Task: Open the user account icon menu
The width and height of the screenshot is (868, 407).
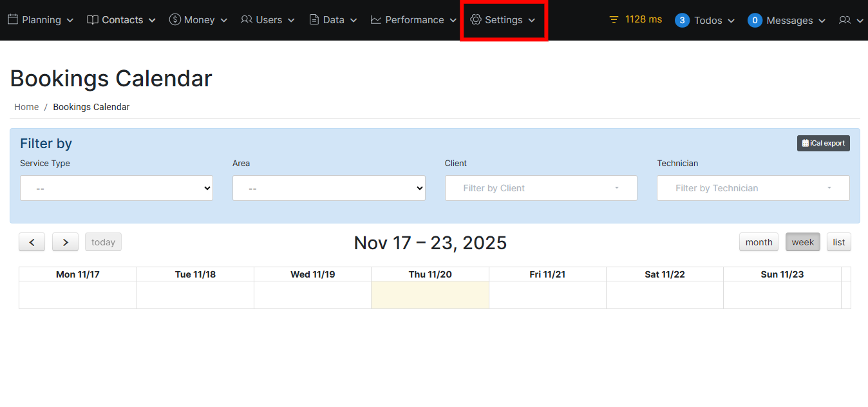Action: click(x=850, y=21)
